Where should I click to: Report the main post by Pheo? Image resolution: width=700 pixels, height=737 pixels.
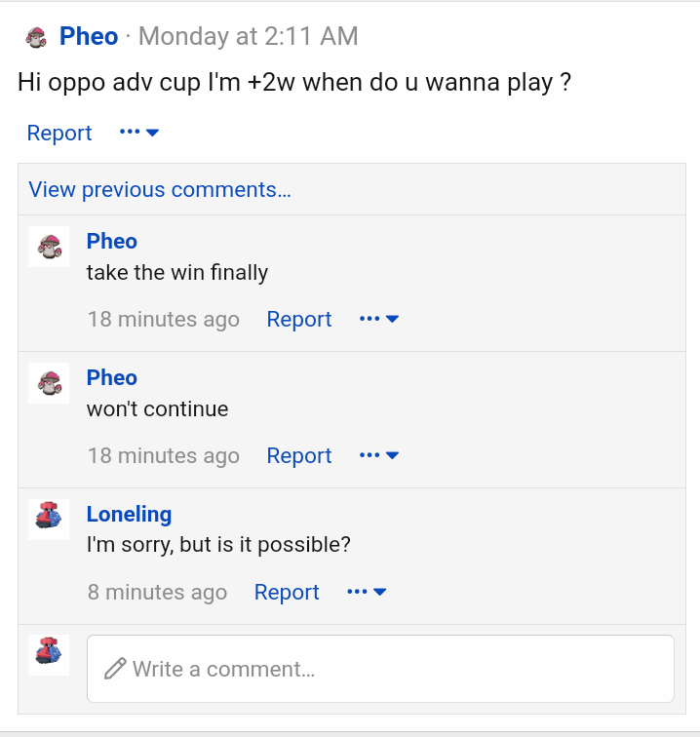pyautogui.click(x=59, y=133)
